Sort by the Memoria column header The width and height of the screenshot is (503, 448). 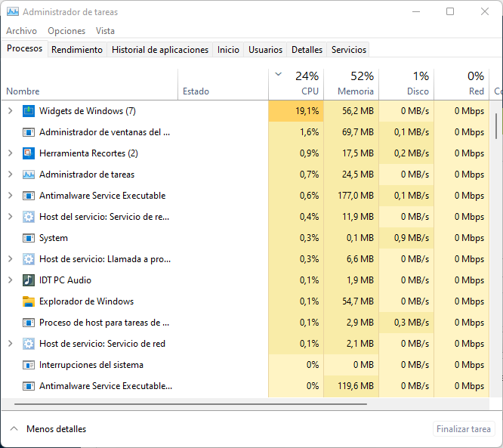point(351,85)
